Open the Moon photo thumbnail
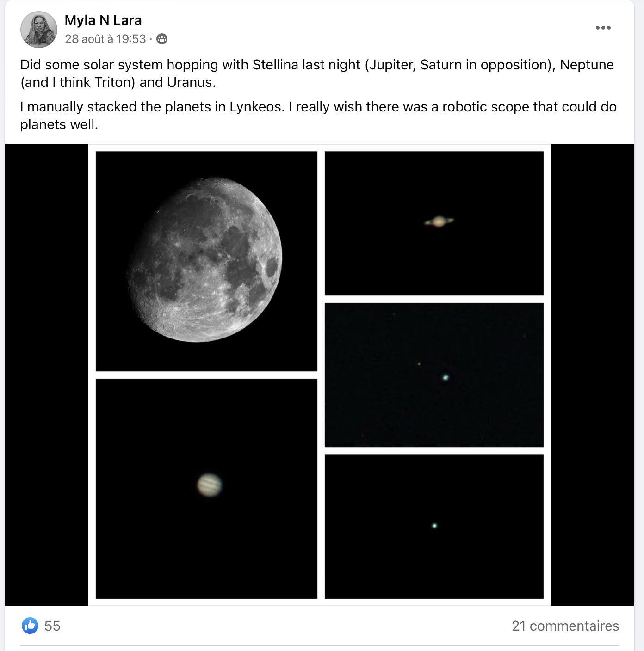The height and width of the screenshot is (651, 644). click(206, 261)
